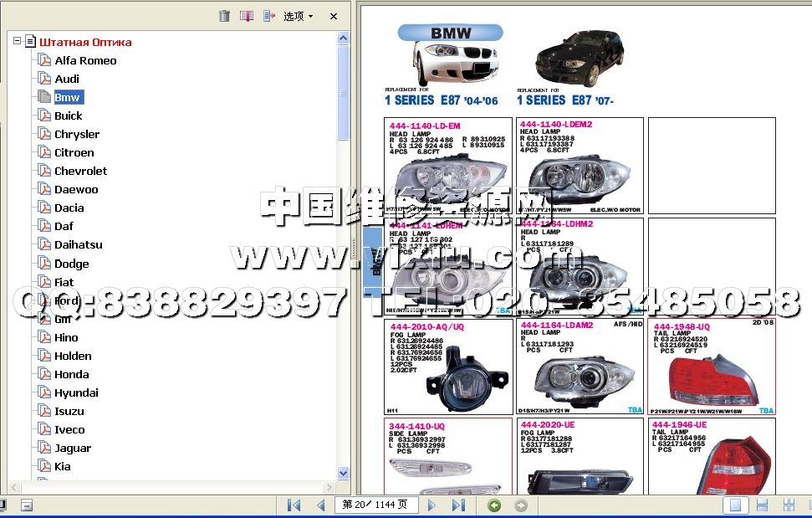Close the bookmarks panel
The width and height of the screenshot is (812, 518).
(x=334, y=16)
